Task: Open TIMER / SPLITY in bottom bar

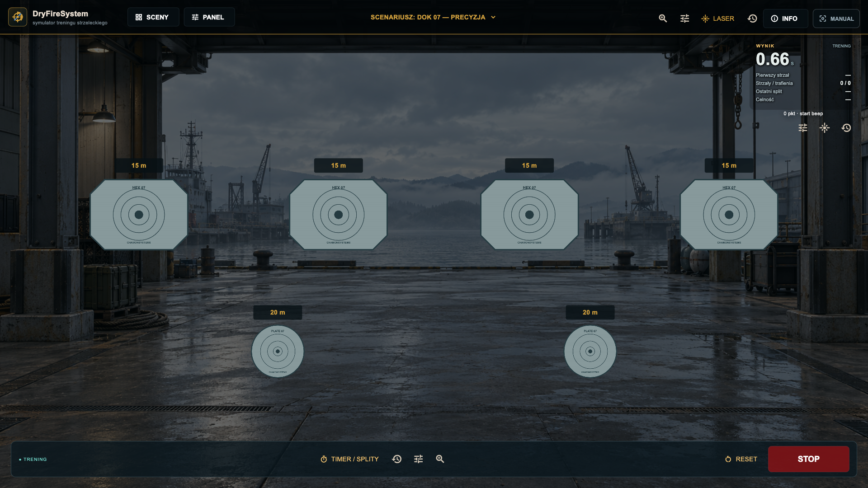Action: [349, 459]
